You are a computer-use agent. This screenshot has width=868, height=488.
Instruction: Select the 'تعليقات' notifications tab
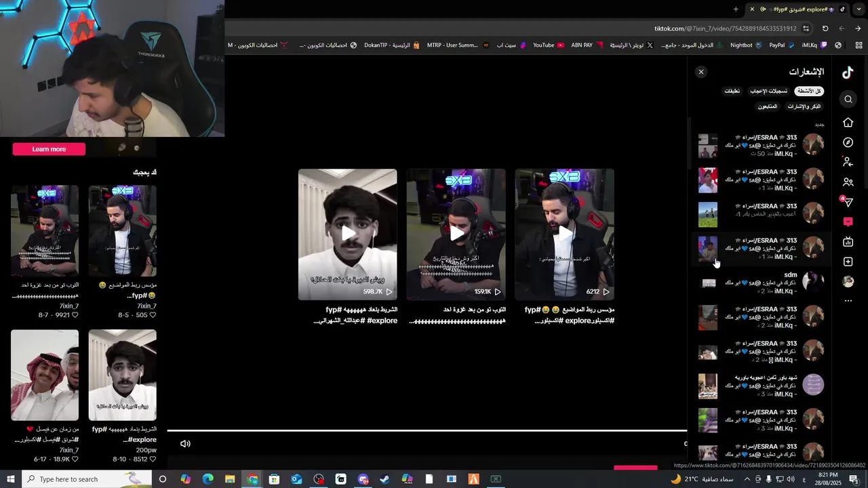pyautogui.click(x=732, y=91)
